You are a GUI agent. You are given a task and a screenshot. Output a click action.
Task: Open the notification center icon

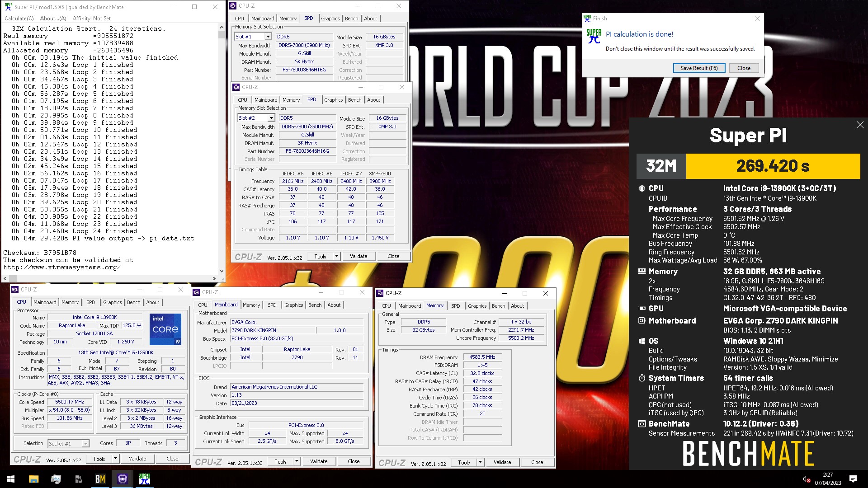tap(853, 479)
